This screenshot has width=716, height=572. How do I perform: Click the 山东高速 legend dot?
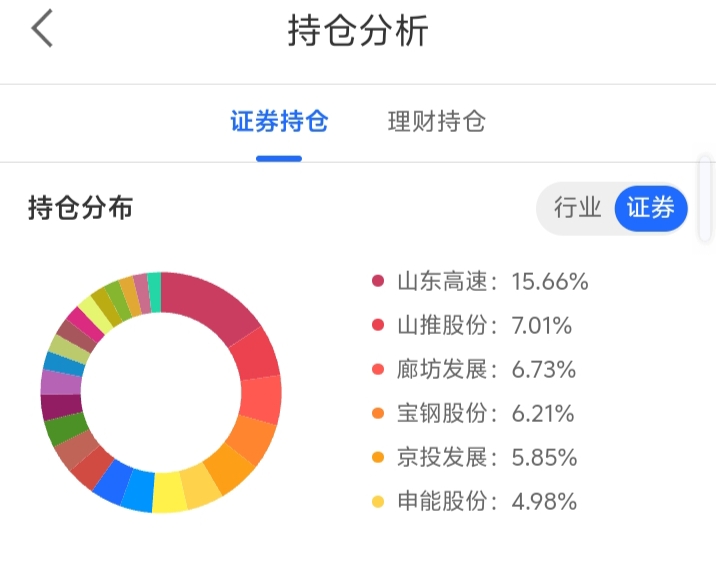click(378, 281)
